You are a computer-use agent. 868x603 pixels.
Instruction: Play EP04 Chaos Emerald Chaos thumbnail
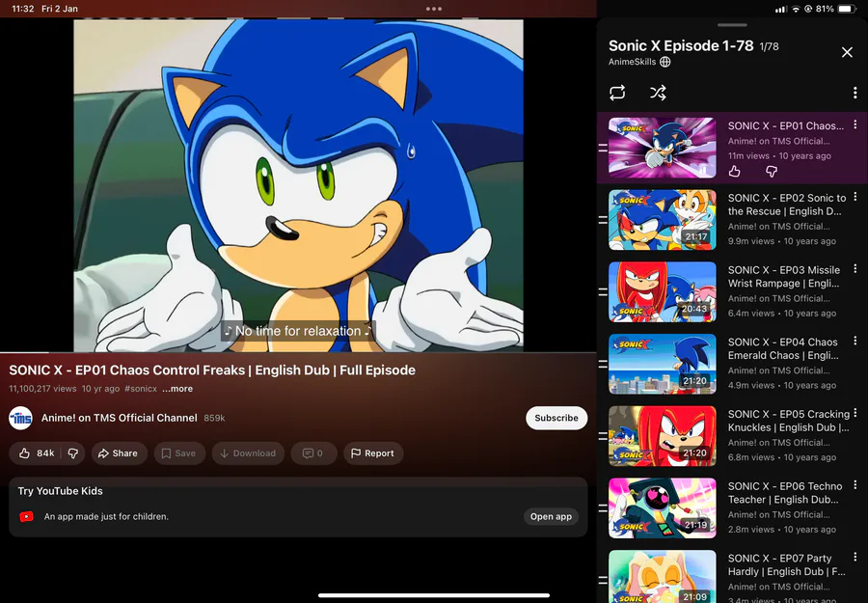[662, 364]
